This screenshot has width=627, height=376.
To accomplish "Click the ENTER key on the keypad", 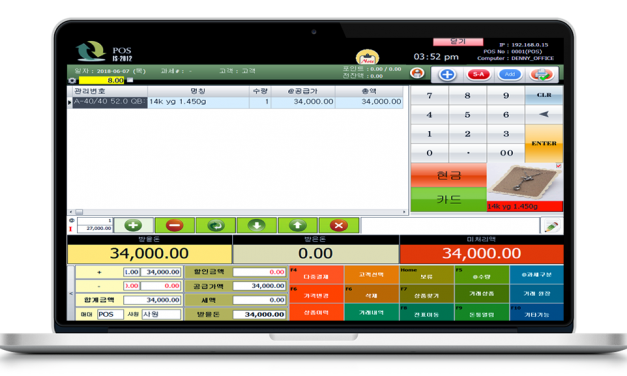I will (544, 143).
